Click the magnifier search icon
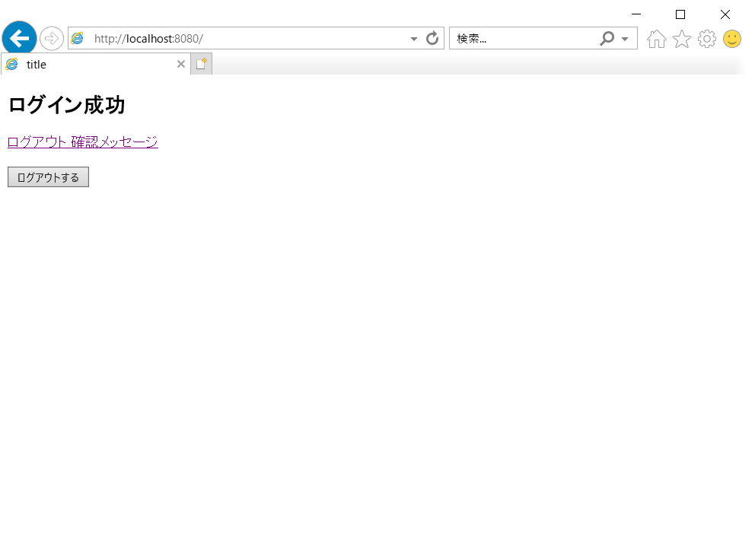755x560 pixels. tap(607, 38)
